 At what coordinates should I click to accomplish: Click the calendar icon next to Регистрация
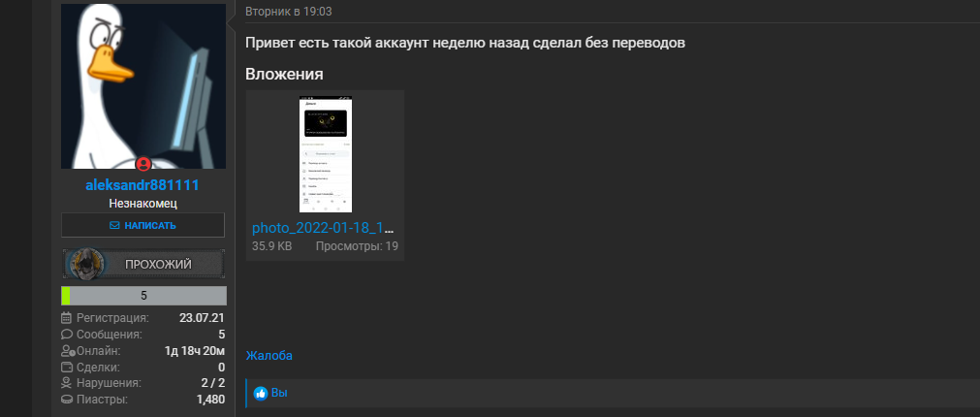[x=67, y=317]
